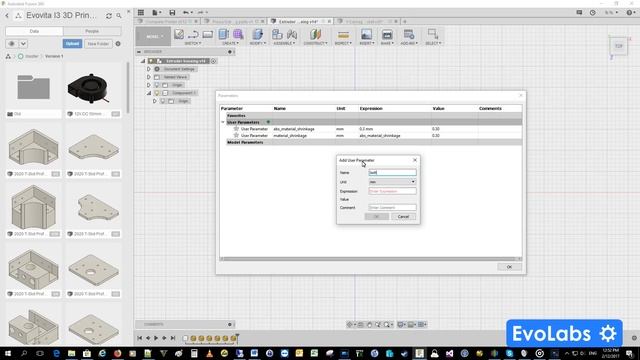Open the CREATE menu dropdown
This screenshot has width=640, height=360.
tap(231, 43)
